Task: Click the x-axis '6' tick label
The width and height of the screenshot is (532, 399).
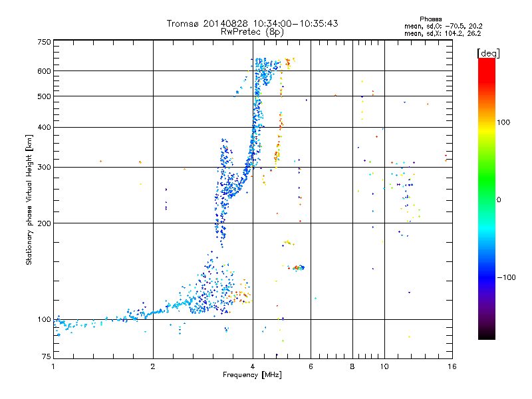Action: [x=311, y=366]
